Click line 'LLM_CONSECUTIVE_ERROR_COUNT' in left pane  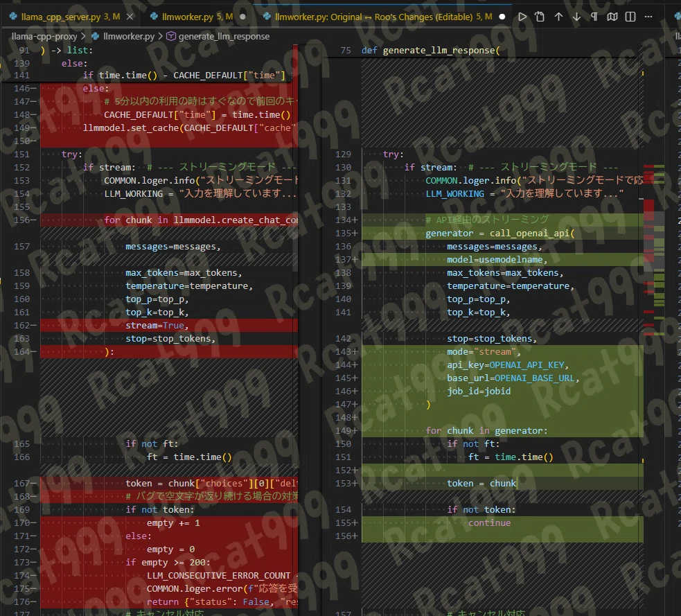[218, 576]
